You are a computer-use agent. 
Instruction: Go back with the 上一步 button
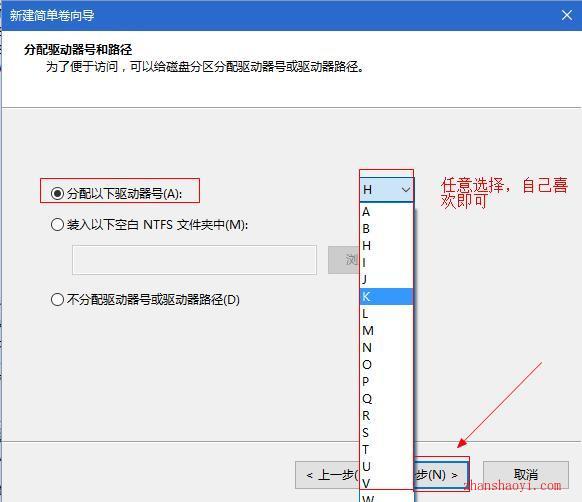click(x=328, y=475)
